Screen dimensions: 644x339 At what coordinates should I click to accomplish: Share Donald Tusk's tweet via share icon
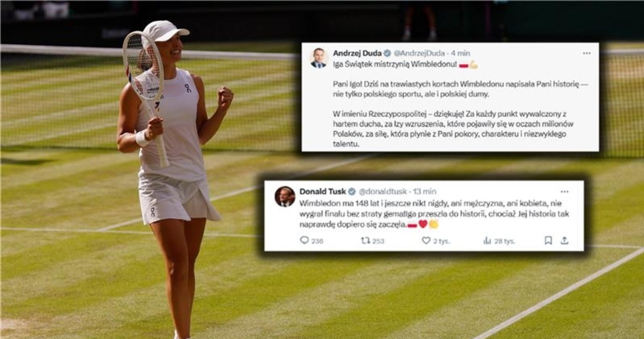[565, 240]
